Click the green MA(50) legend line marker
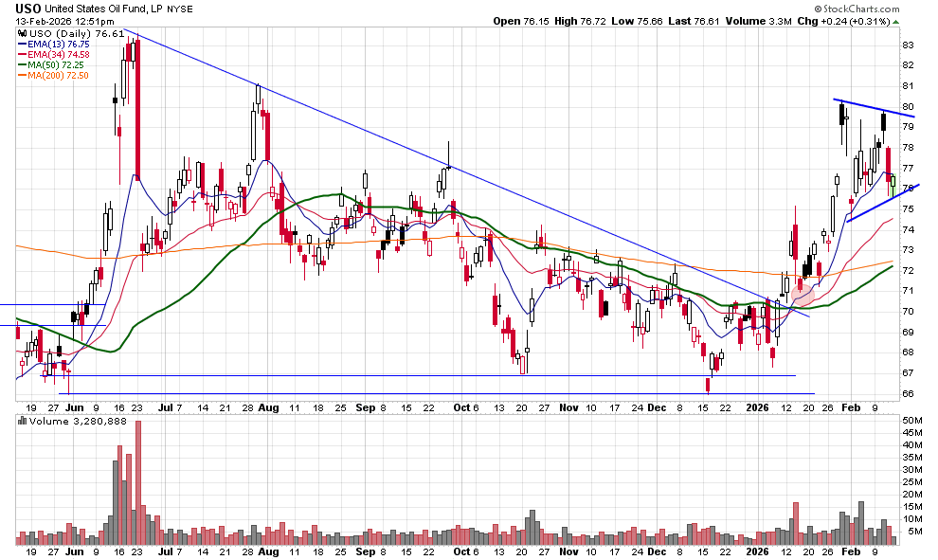This screenshot has height=560, width=938. 23,64
